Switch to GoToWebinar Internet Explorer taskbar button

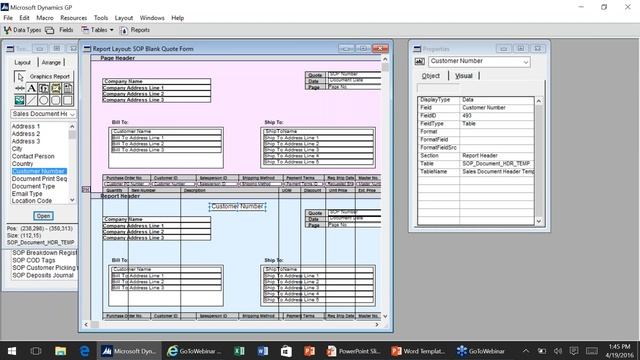pyautogui.click(x=194, y=351)
